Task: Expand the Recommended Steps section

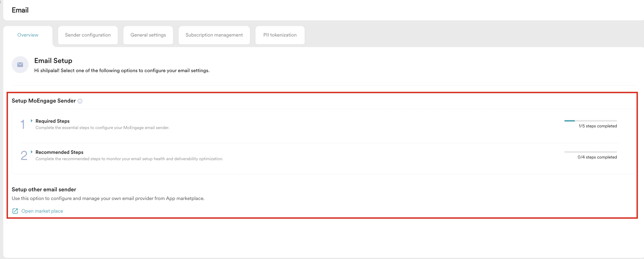Action: tap(32, 152)
